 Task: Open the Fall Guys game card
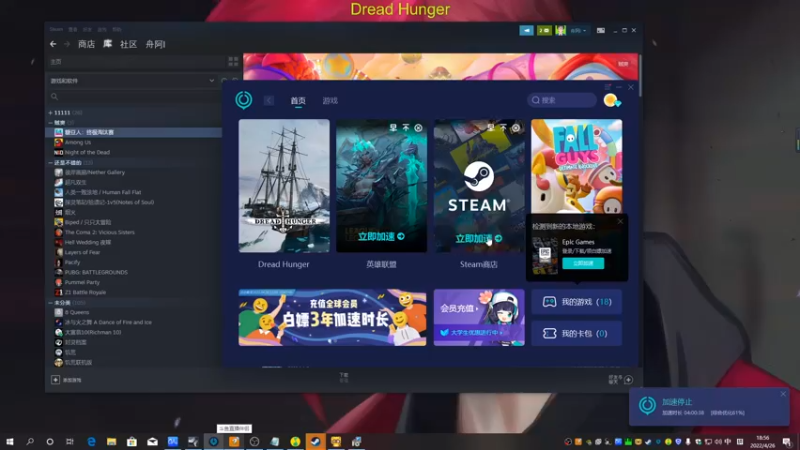pos(577,166)
